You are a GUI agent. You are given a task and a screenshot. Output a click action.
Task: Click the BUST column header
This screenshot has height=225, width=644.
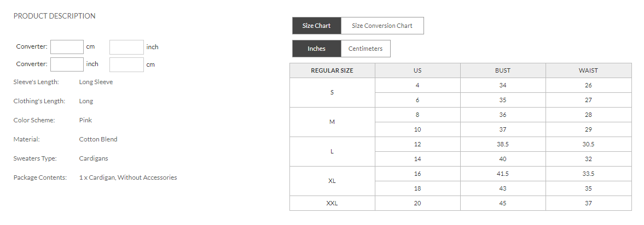pyautogui.click(x=503, y=70)
